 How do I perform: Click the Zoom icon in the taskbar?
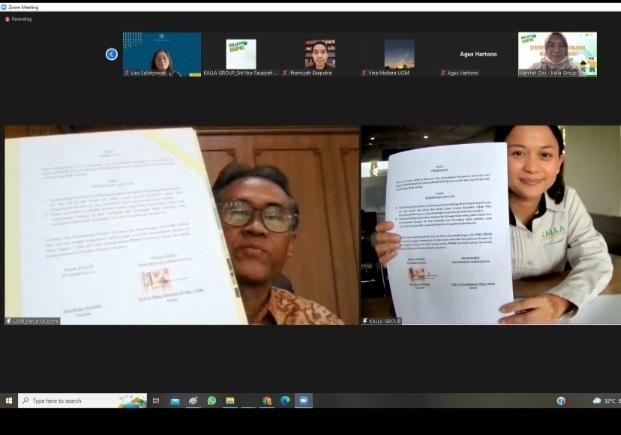[304, 401]
